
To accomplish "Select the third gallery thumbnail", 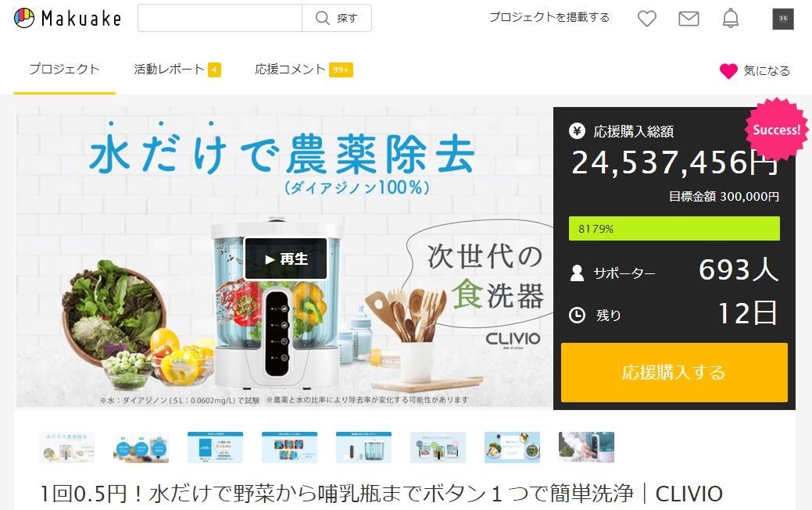I will pos(216,448).
